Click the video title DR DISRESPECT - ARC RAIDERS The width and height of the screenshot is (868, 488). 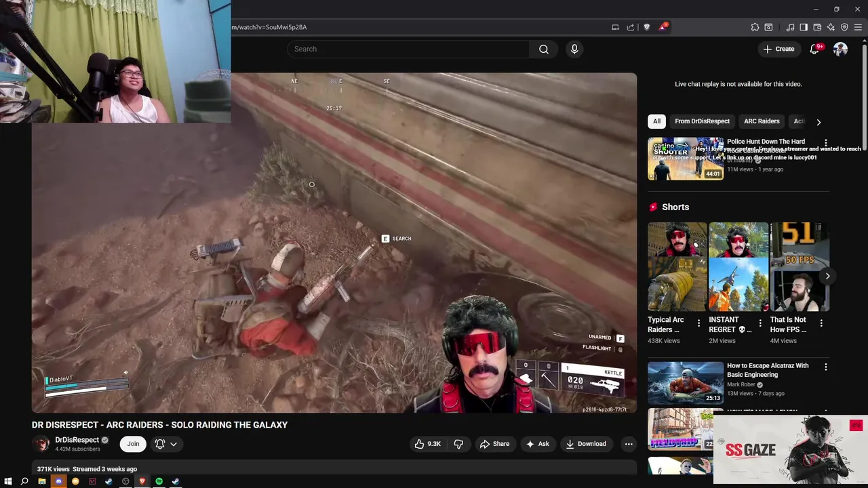[x=159, y=425]
